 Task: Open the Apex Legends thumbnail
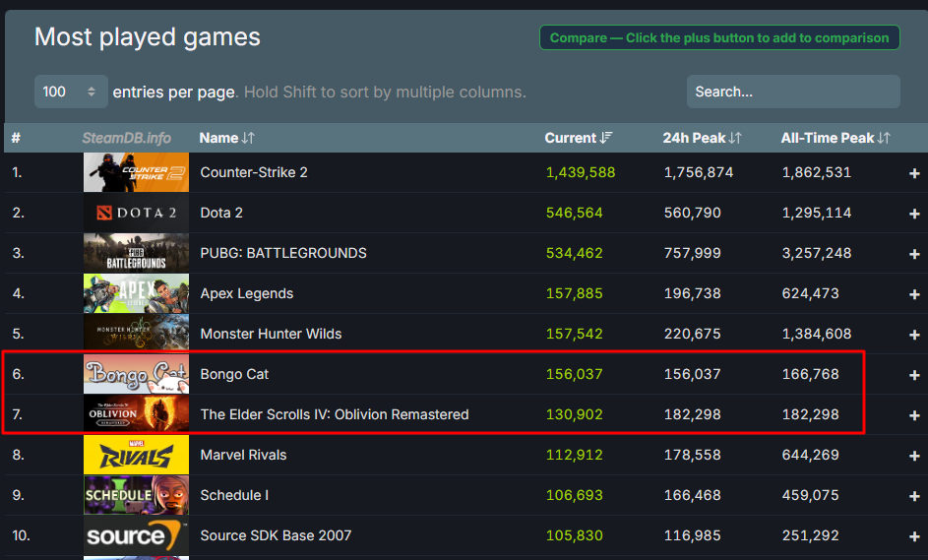pyautogui.click(x=136, y=293)
